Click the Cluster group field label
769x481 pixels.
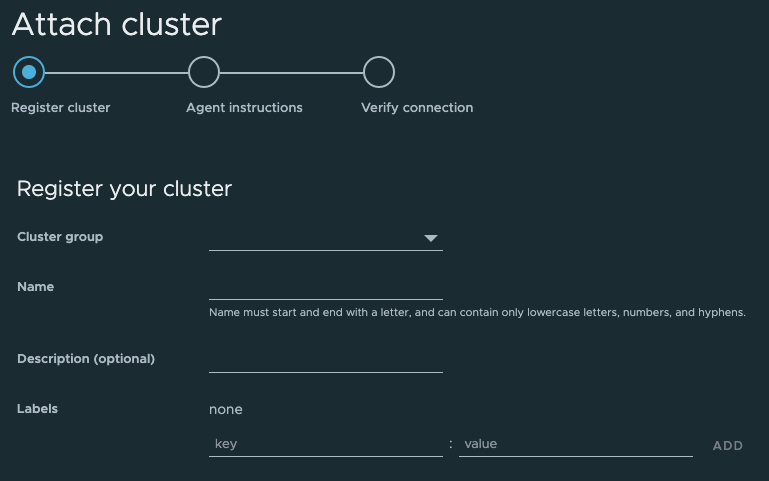[x=60, y=237]
